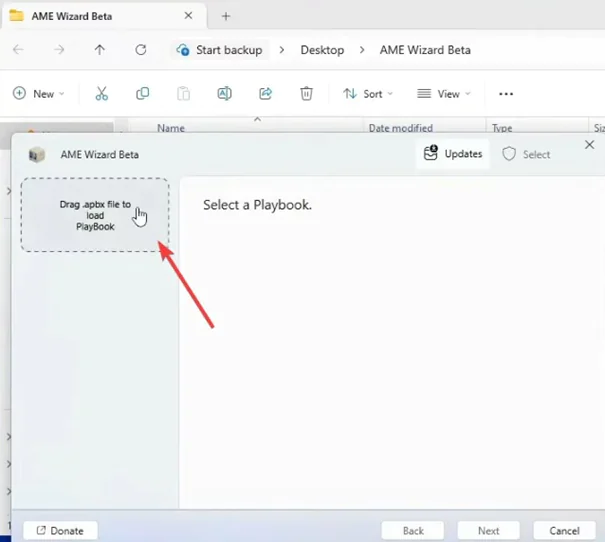Screen dimensions: 605x542
Task: Click the Select a Playbook heading
Action: coord(257,205)
